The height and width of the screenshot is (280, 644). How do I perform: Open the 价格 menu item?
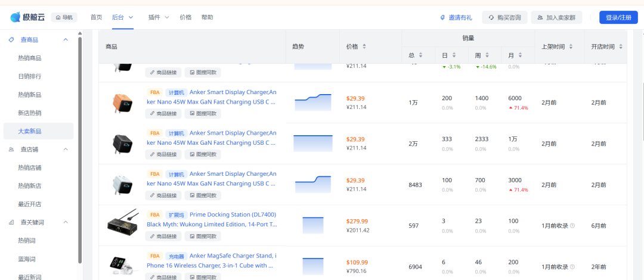click(185, 17)
